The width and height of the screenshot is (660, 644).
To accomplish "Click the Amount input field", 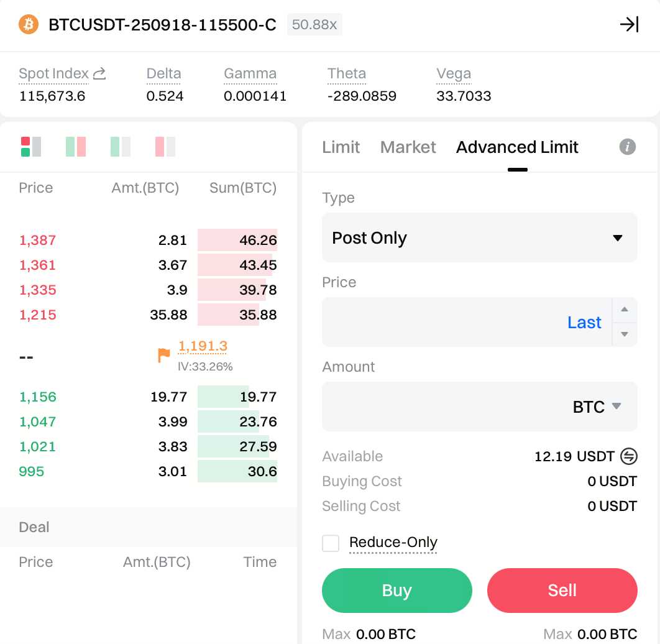I will [441, 407].
